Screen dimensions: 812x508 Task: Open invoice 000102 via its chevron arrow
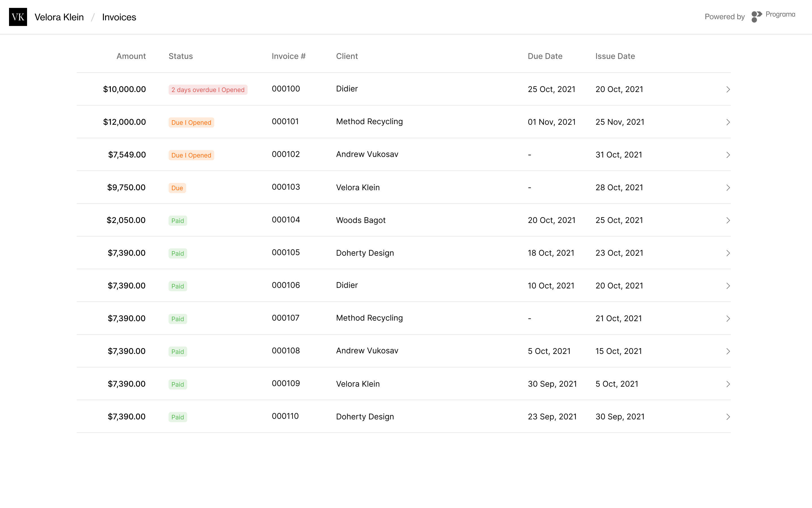point(728,155)
